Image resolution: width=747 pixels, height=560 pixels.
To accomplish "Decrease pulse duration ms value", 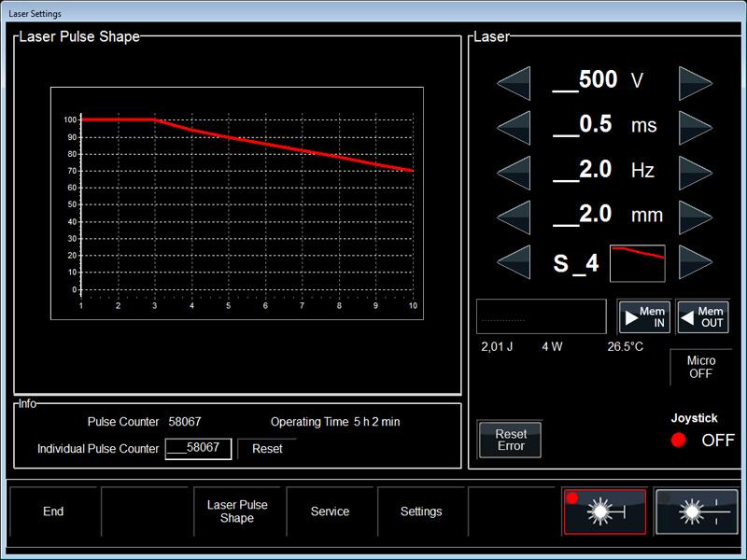I will tap(514, 126).
